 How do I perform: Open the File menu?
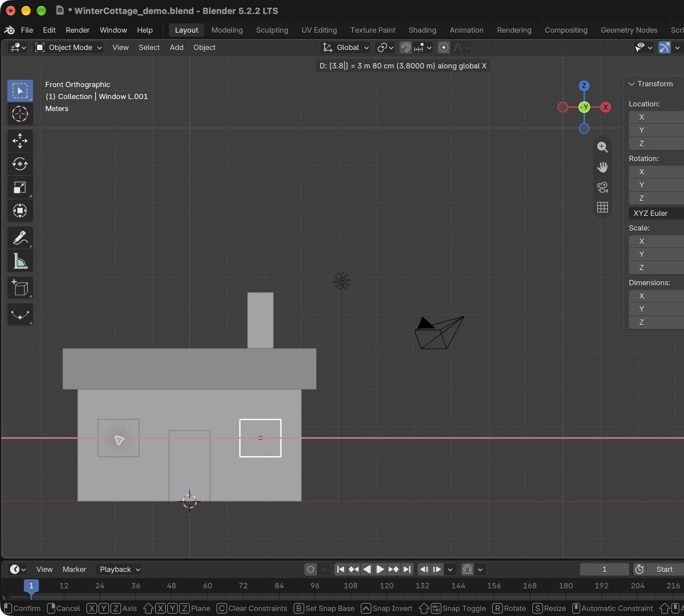(27, 30)
